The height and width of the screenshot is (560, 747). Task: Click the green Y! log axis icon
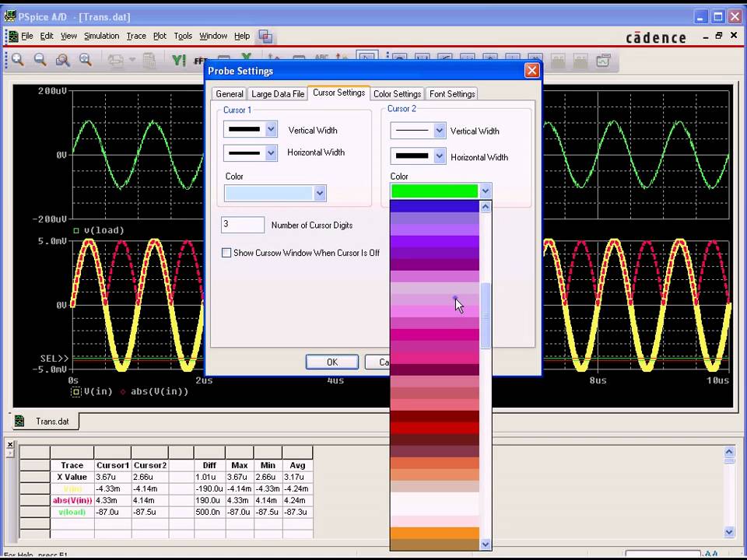pyautogui.click(x=179, y=60)
